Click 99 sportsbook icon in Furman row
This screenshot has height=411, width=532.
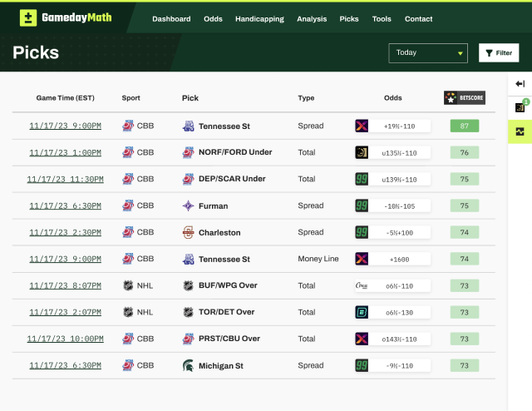coord(362,205)
